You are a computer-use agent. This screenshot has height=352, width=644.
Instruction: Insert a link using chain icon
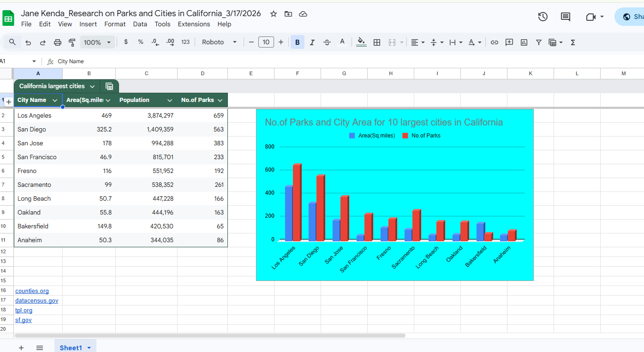495,42
